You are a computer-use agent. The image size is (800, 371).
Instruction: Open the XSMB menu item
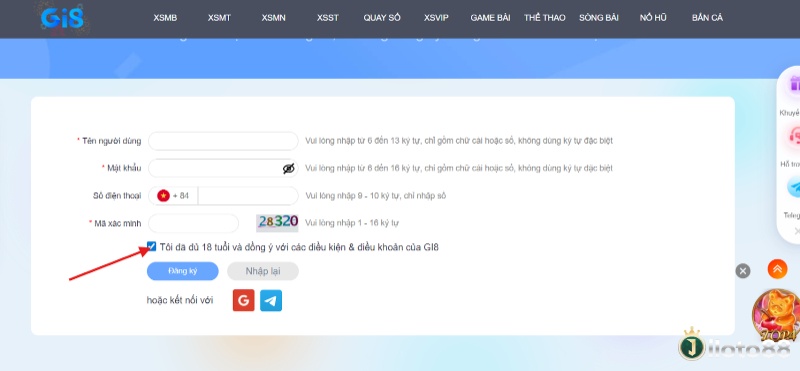pos(165,18)
